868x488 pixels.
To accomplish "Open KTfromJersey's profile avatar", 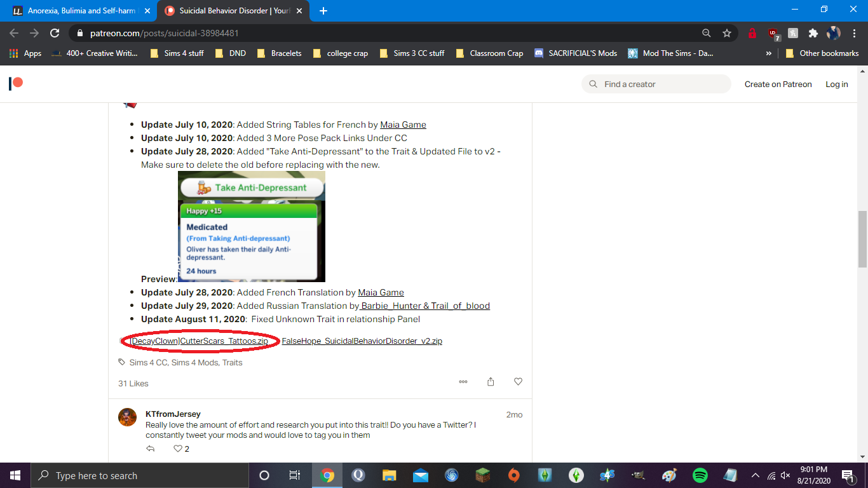I will (x=127, y=417).
